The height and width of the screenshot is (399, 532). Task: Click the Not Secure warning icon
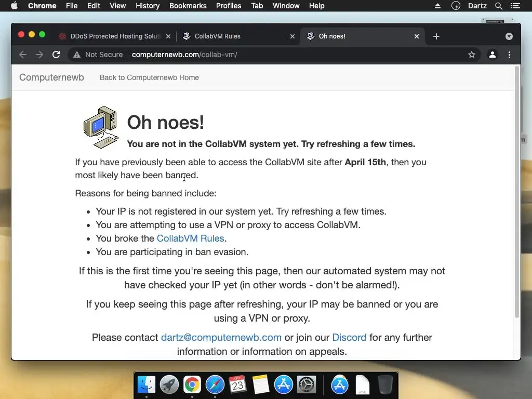(x=77, y=55)
